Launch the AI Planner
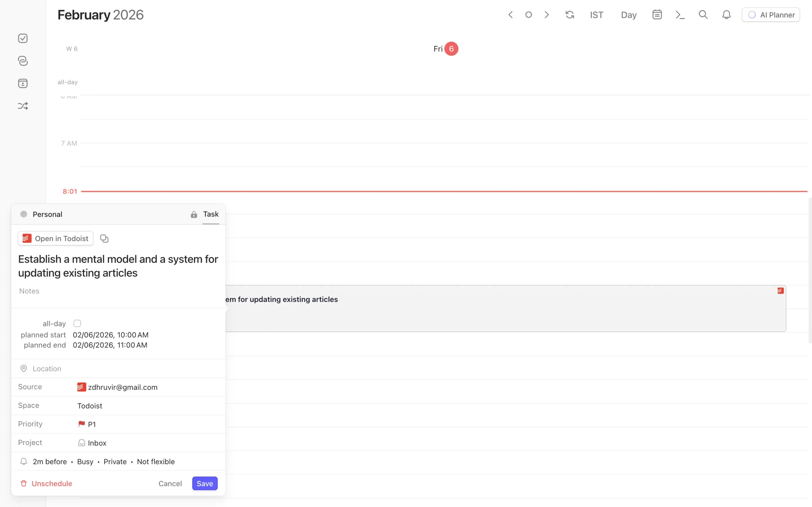The height and width of the screenshot is (507, 812). pyautogui.click(x=771, y=15)
